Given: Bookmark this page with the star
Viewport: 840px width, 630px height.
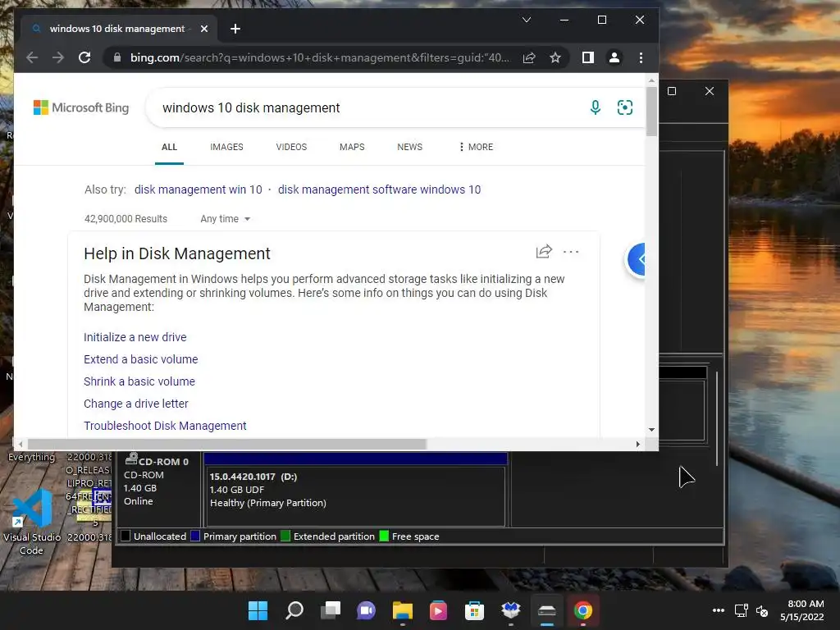Looking at the screenshot, I should coord(555,57).
